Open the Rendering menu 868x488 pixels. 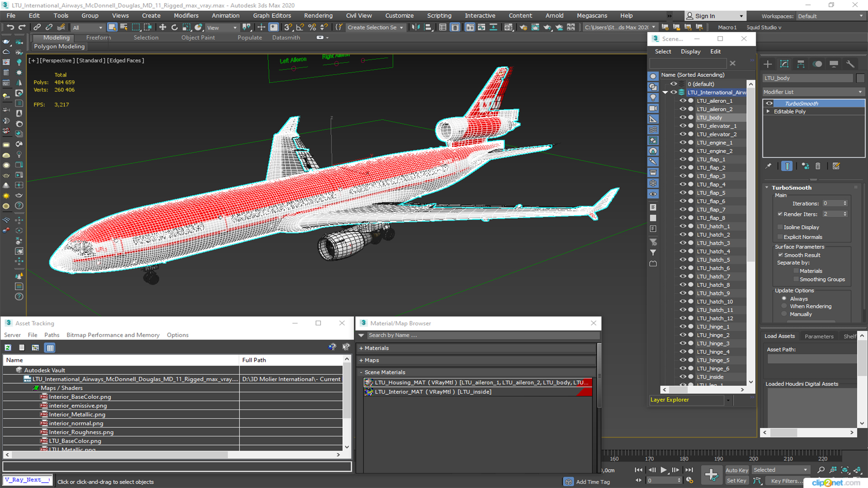pos(318,15)
